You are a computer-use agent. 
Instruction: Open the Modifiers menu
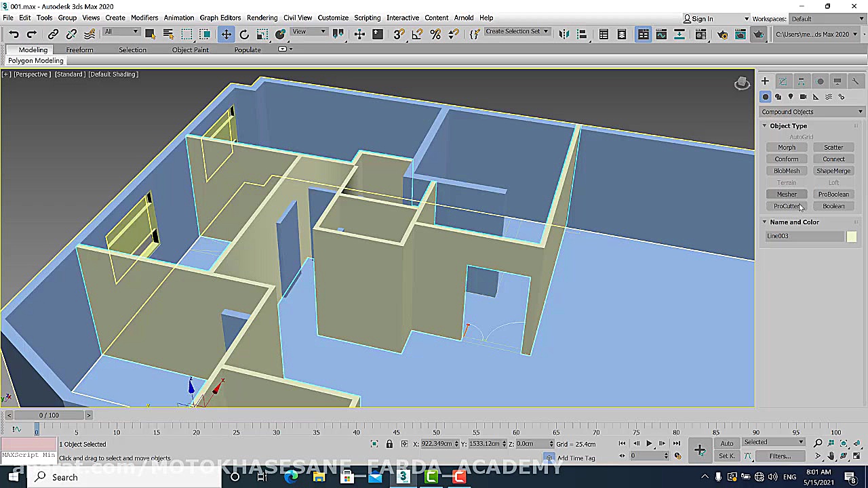tap(144, 18)
